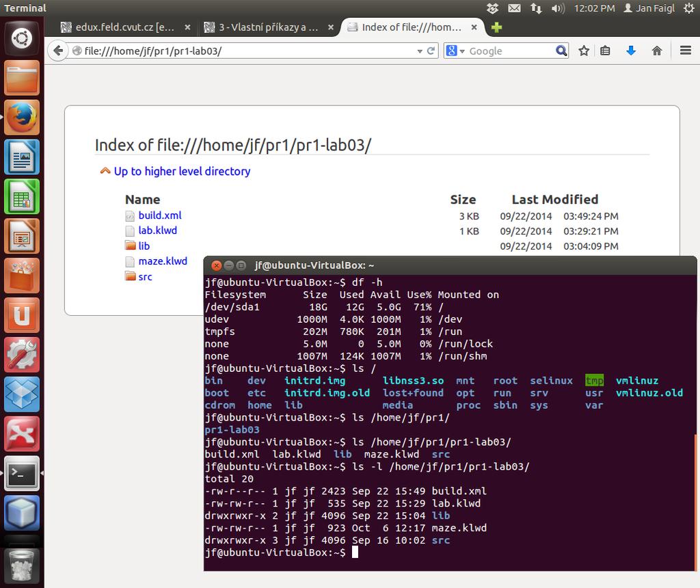Sort listing by Size column header
Viewport: 700px width, 588px height.
pos(463,200)
